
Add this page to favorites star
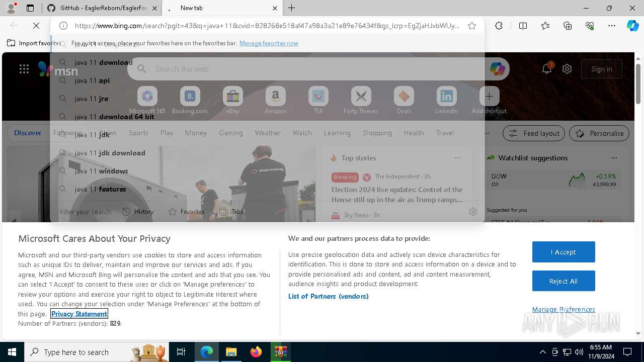point(472,26)
